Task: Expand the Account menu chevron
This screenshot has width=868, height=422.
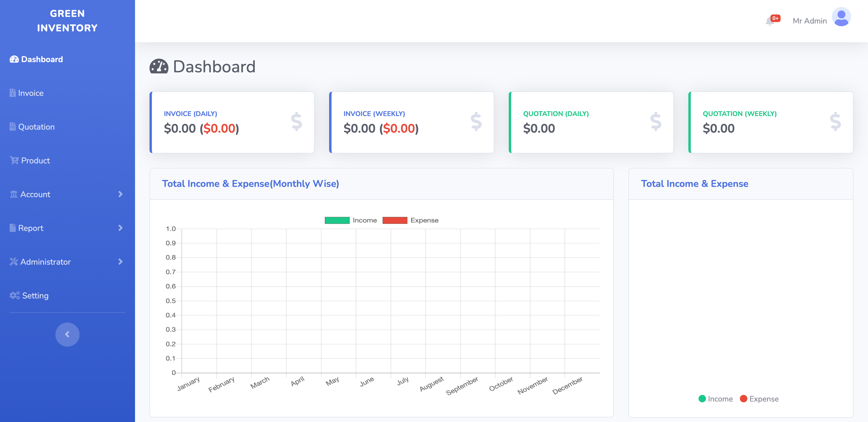Action: (x=120, y=194)
